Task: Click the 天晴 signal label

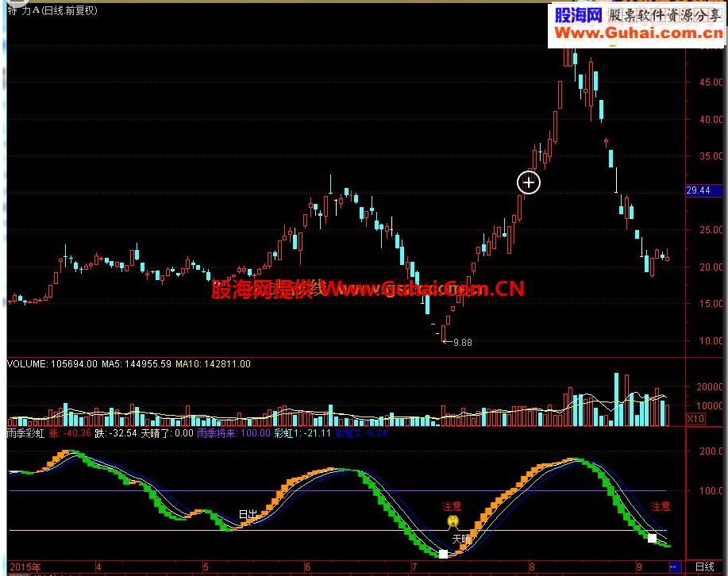Action: (461, 539)
